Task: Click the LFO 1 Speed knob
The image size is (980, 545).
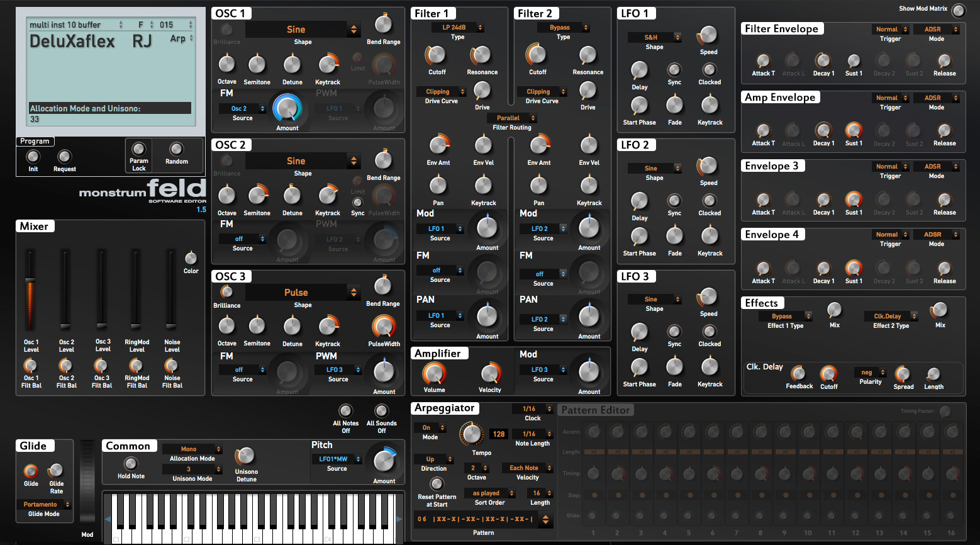Action: point(708,35)
